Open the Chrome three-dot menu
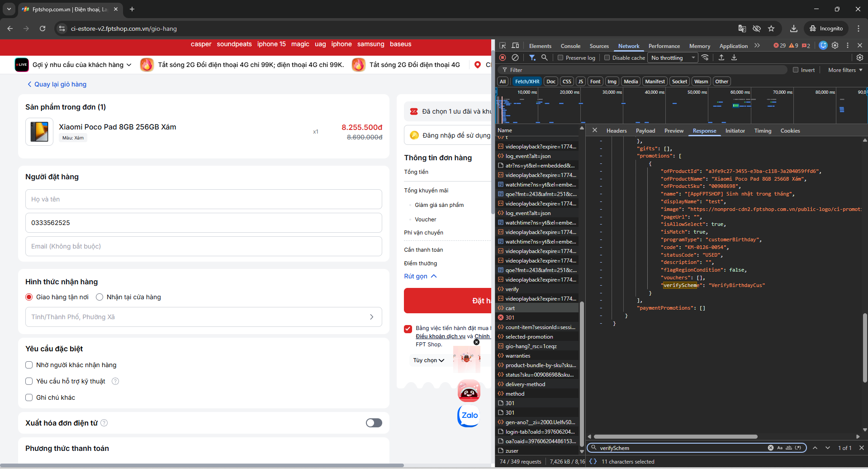This screenshot has width=868, height=469. [859, 29]
